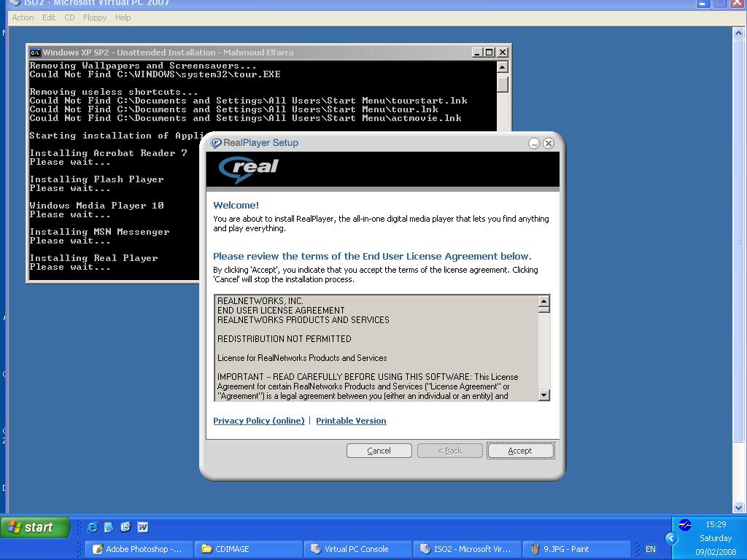Switch to CDIMAGE folder taskbar button
The width and height of the screenshot is (747, 560).
point(249,549)
